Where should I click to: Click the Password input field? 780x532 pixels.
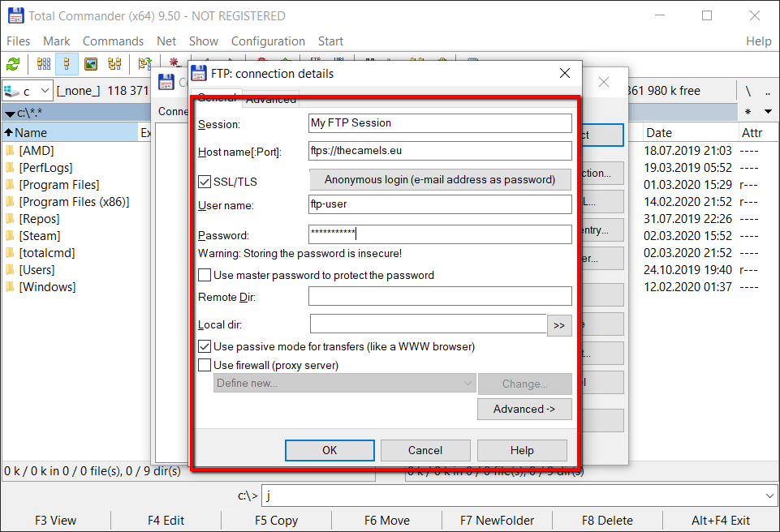pyautogui.click(x=440, y=234)
